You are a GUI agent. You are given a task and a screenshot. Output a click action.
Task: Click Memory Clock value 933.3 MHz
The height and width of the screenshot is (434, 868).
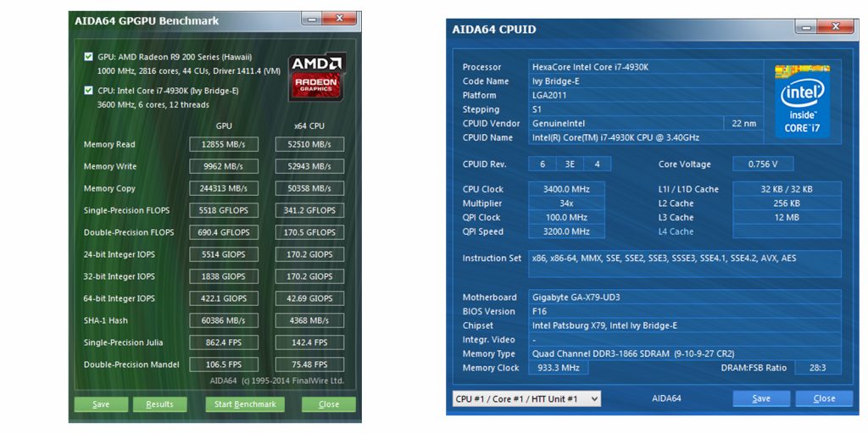coord(558,368)
